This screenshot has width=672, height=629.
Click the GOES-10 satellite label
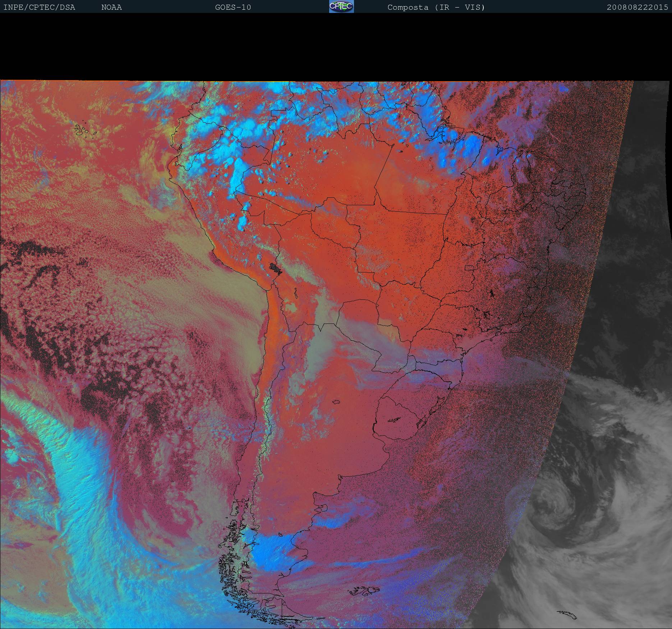point(233,8)
